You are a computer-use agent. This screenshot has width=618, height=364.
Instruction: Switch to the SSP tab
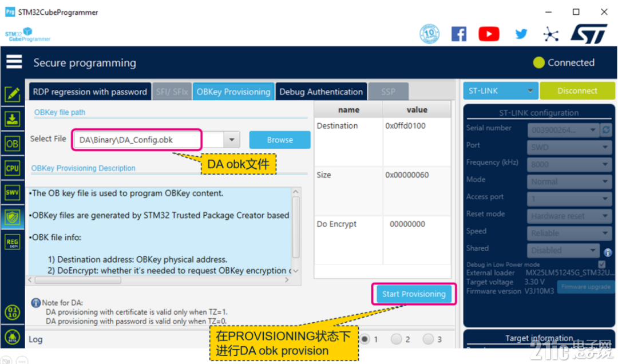pos(388,92)
